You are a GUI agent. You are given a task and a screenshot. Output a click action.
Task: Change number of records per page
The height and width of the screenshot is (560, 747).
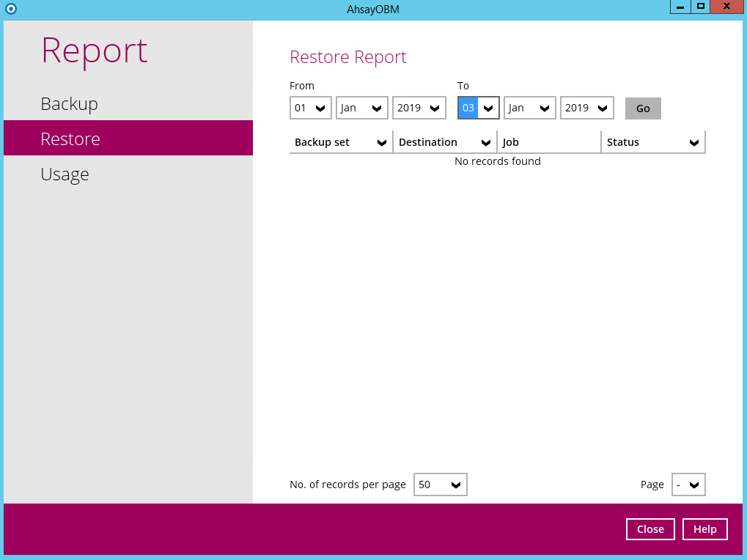coord(441,485)
